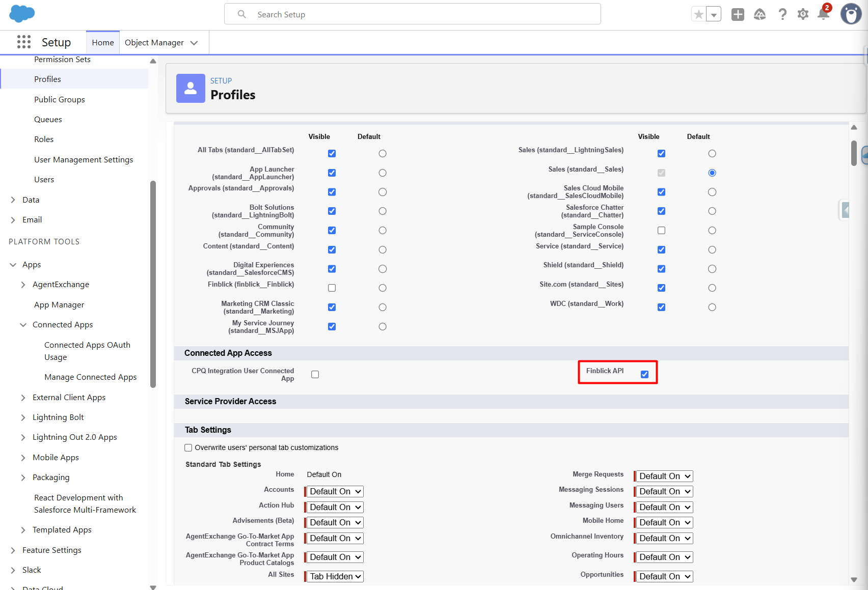Open the favorites list dropdown arrow

pyautogui.click(x=714, y=15)
